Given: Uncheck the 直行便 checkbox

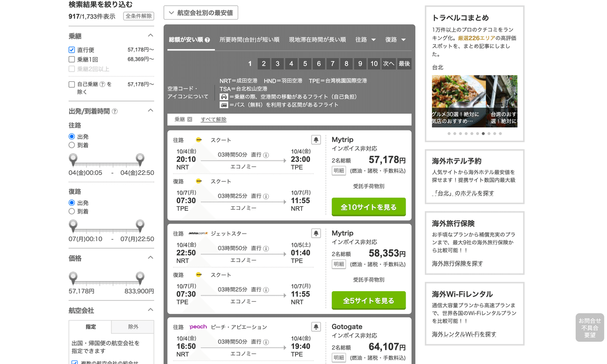Looking at the screenshot, I should tap(72, 50).
